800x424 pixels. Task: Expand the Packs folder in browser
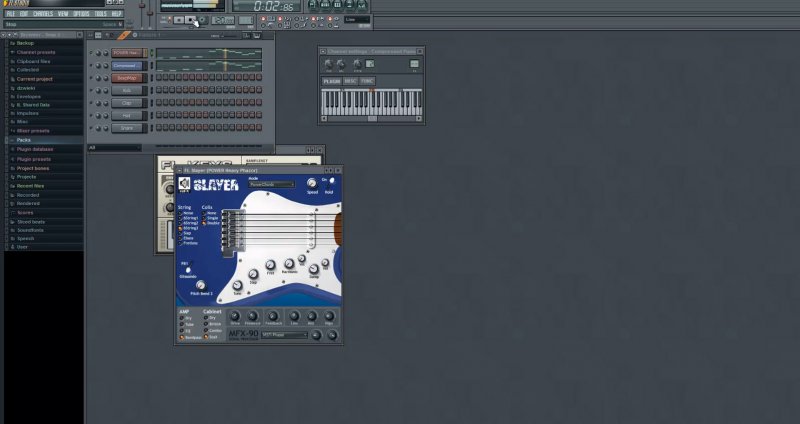point(25,140)
